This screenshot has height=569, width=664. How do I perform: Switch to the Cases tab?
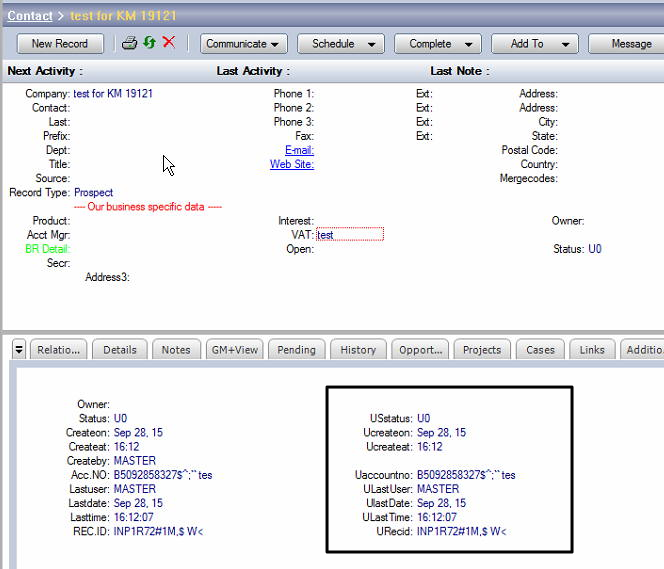pos(540,350)
